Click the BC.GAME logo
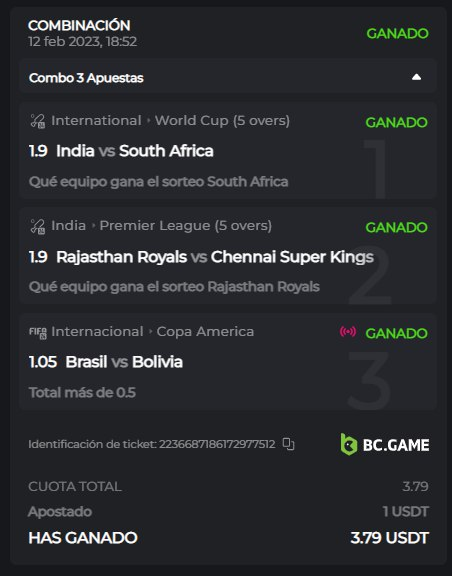 click(384, 444)
